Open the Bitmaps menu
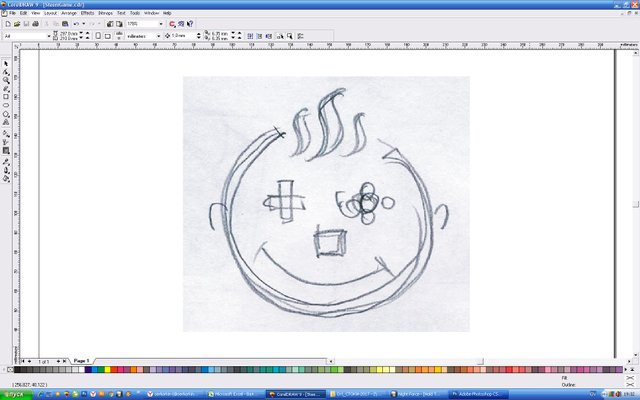 tap(105, 13)
